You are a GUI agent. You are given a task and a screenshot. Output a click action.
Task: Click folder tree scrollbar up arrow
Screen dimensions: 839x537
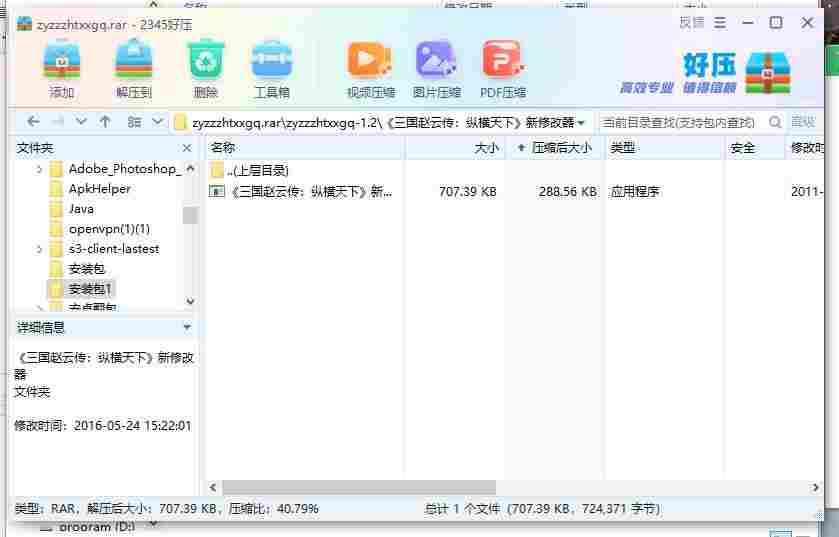pyautogui.click(x=190, y=168)
